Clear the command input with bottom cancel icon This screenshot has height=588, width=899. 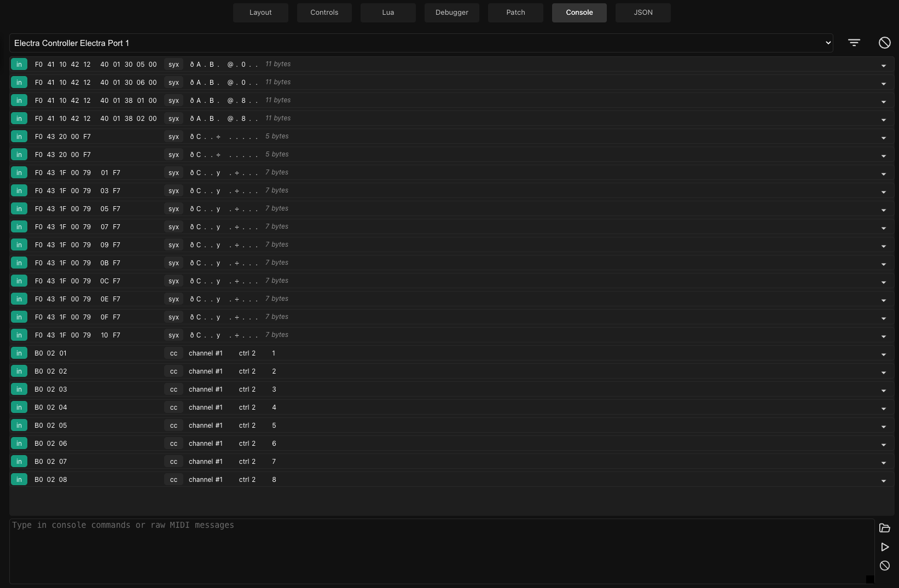pyautogui.click(x=884, y=566)
